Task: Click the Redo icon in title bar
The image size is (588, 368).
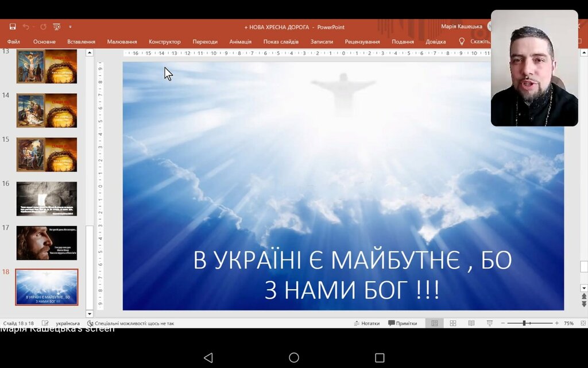Action: tap(43, 26)
